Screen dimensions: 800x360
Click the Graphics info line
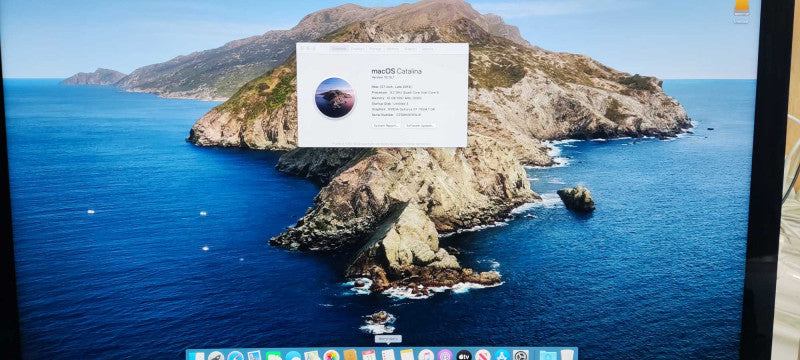tap(403, 109)
